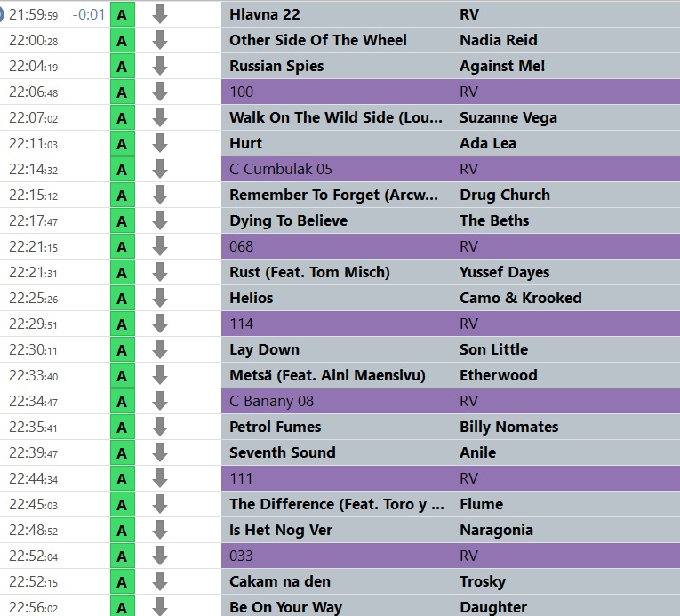Click the down arrow for Is Het Nog Ver

tap(160, 531)
